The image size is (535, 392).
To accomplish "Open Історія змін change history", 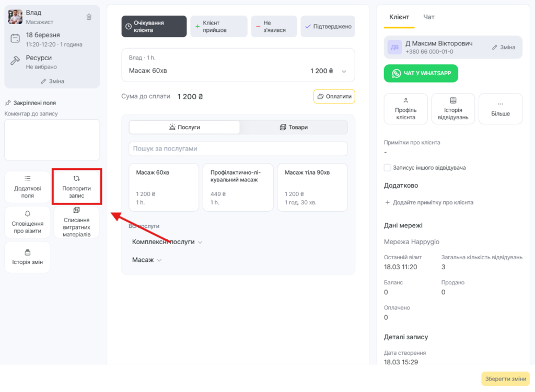I will click(28, 257).
